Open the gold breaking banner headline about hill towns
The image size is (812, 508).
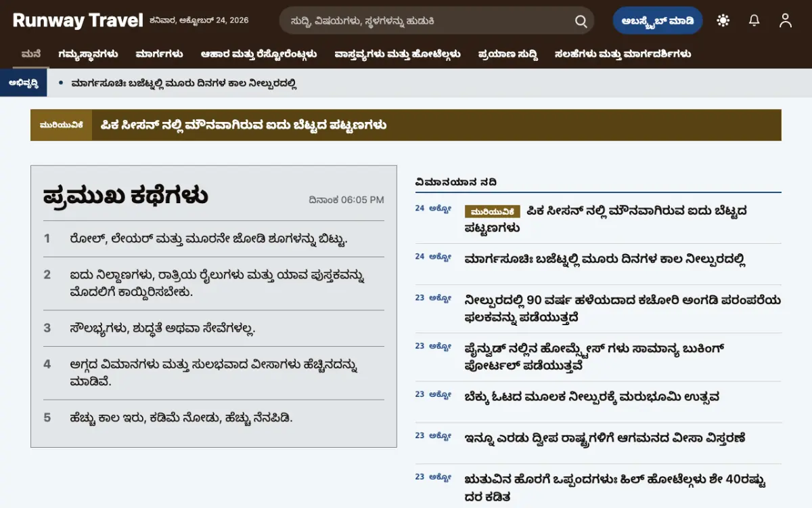point(244,125)
